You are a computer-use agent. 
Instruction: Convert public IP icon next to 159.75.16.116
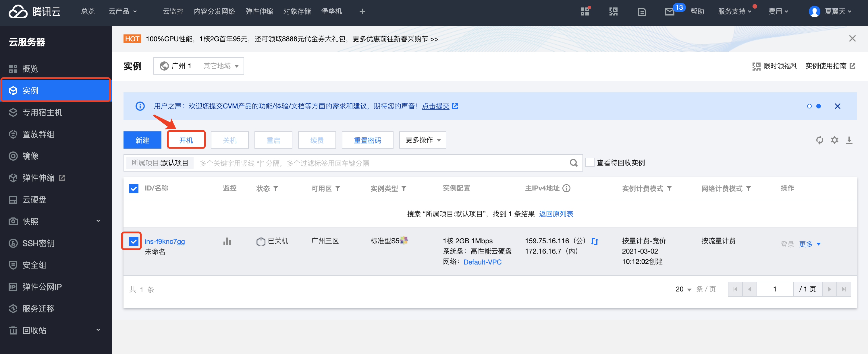(595, 241)
